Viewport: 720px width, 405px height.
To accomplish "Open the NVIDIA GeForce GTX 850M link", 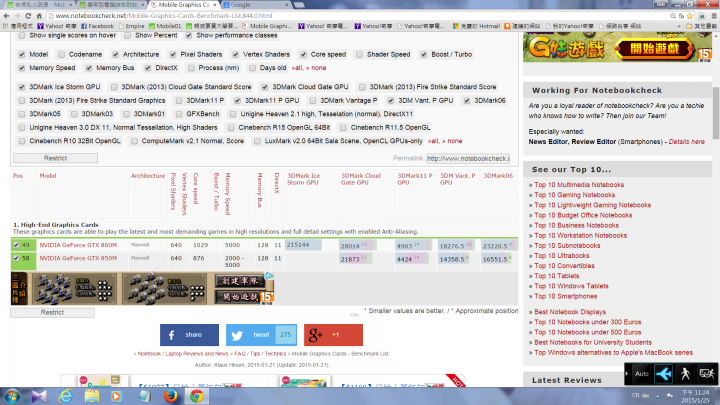I will click(x=78, y=258).
